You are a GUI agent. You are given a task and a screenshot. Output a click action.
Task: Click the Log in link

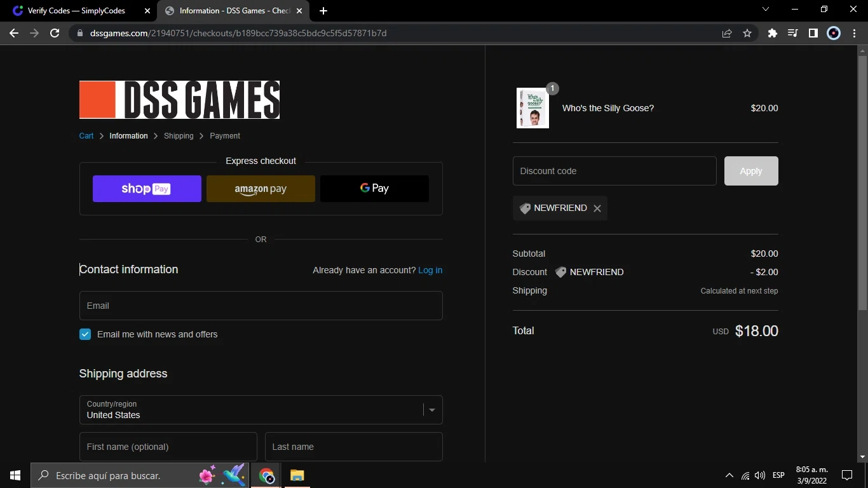coord(430,270)
